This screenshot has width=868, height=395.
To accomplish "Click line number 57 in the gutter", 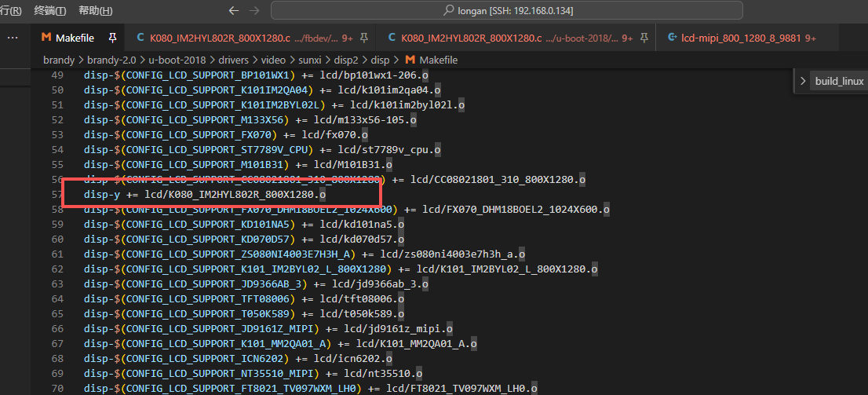I will [x=57, y=194].
